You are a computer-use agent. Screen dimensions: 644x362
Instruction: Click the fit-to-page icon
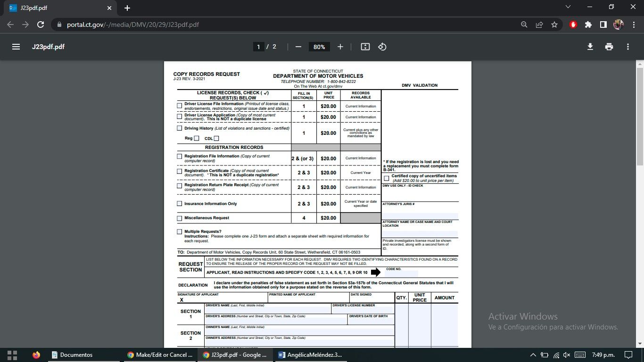(365, 47)
